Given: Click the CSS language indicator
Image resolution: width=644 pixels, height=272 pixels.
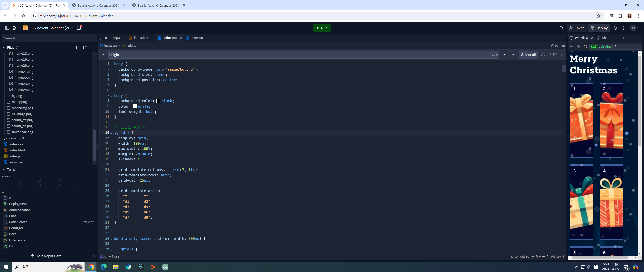Looking at the screenshot, I should click(x=114, y=257).
